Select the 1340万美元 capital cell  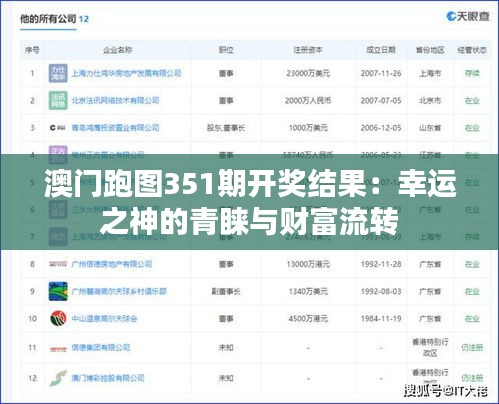point(308,292)
